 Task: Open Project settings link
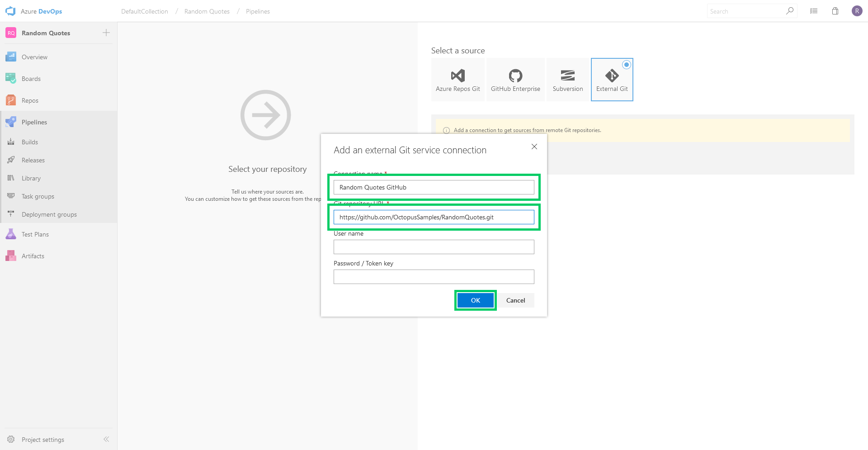[x=43, y=440]
